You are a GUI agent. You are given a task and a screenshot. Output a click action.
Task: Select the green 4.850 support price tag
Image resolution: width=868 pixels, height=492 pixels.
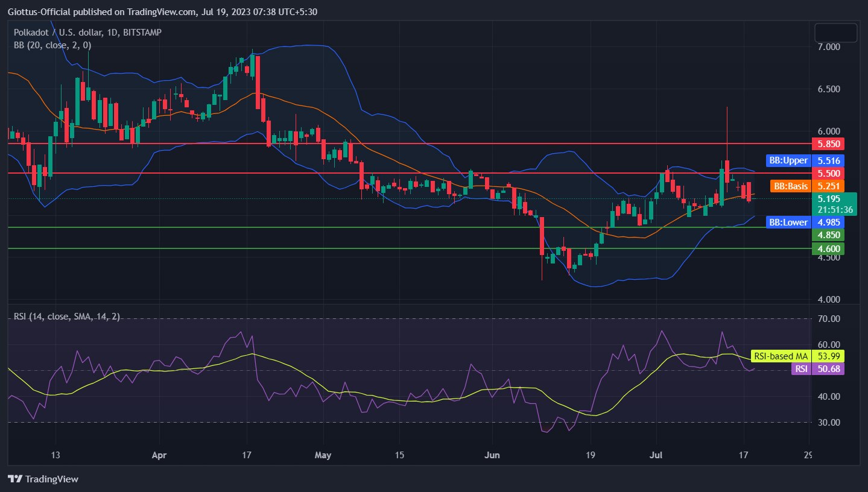(x=828, y=235)
